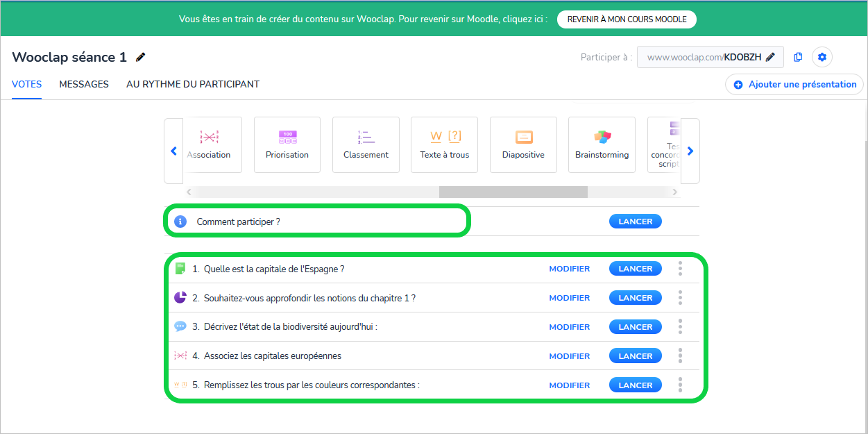Modify question 4 capitales européennes
Screen dimensions: 868x434
click(570, 356)
